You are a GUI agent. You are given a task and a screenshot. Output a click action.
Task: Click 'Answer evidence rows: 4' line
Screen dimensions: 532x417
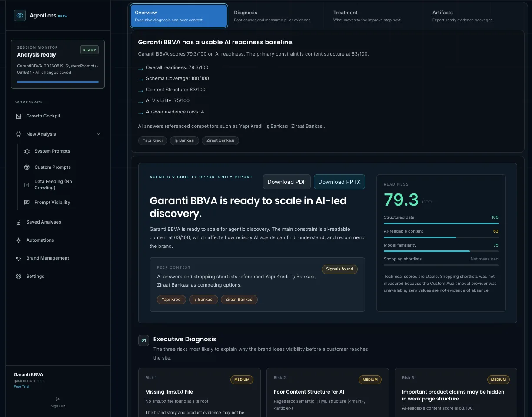175,112
